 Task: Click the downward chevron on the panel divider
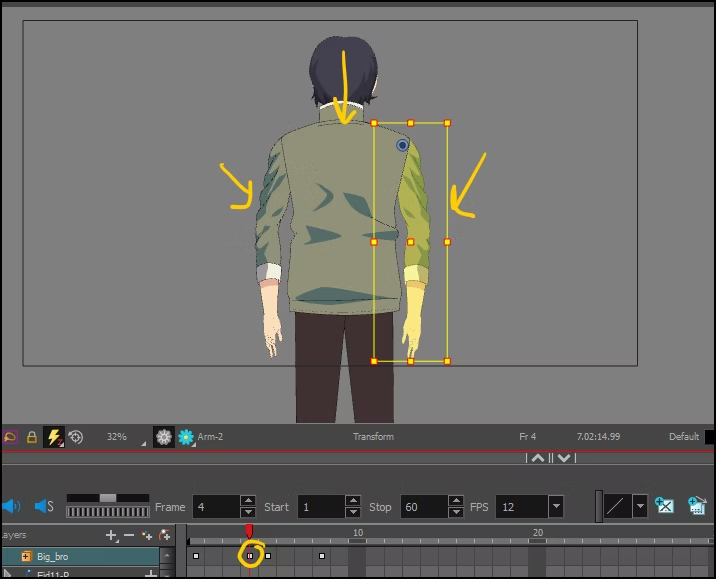pos(564,458)
